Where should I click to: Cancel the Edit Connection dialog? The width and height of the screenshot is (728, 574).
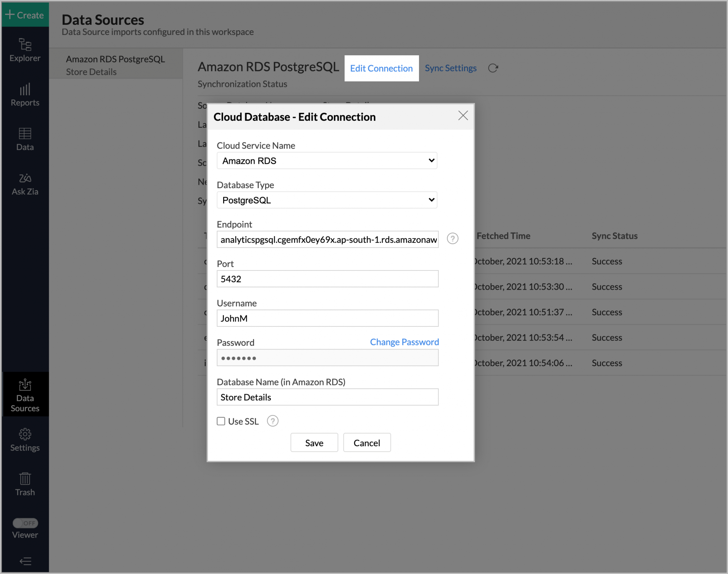[x=367, y=443]
